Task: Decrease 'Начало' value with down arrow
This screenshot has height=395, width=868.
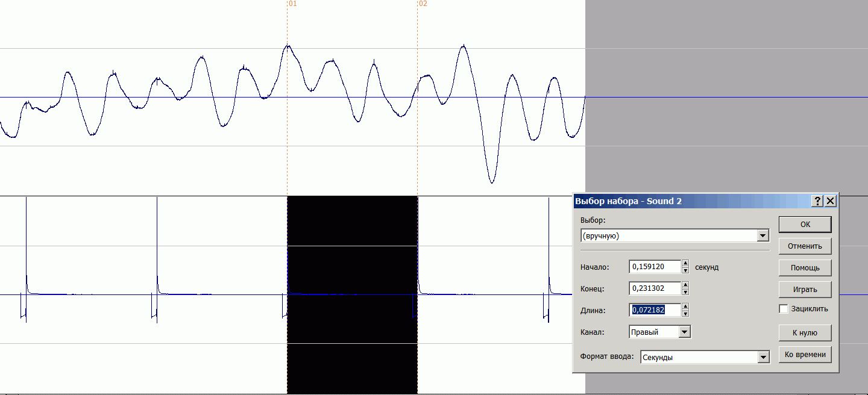Action: 685,270
